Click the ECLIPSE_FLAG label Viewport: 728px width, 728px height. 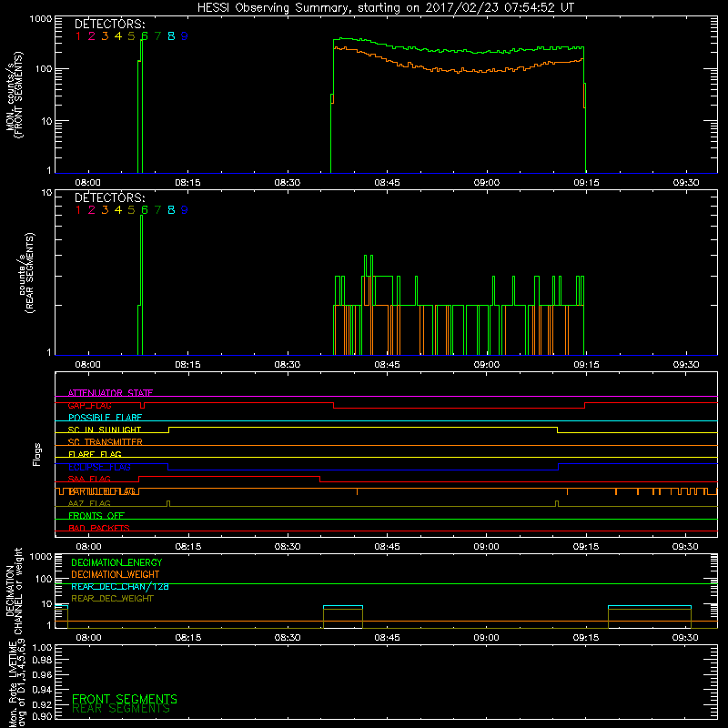99,467
